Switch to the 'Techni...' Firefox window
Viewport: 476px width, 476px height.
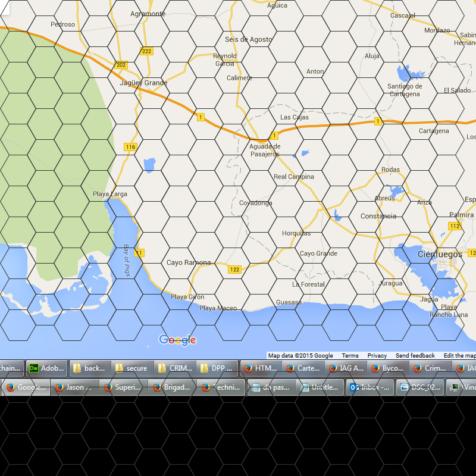pyautogui.click(x=221, y=387)
